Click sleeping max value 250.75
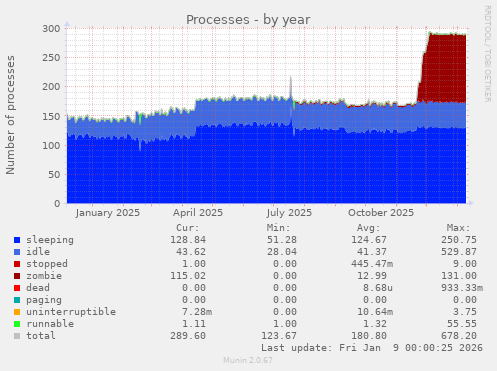 [459, 240]
